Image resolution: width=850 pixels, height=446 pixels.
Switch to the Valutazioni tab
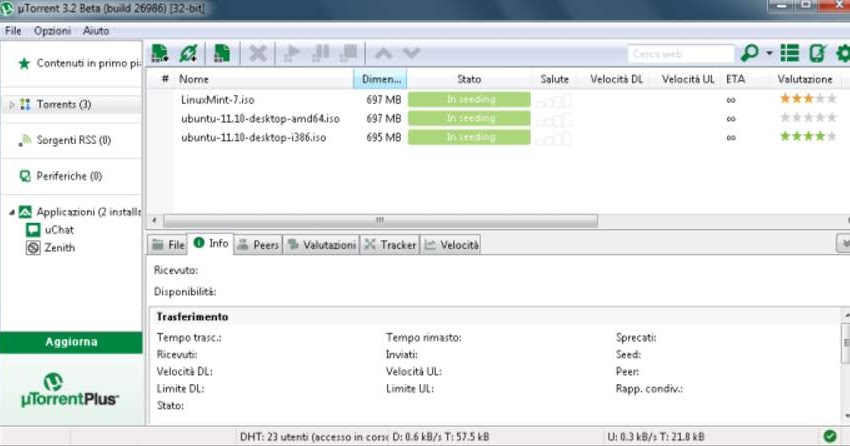point(321,245)
